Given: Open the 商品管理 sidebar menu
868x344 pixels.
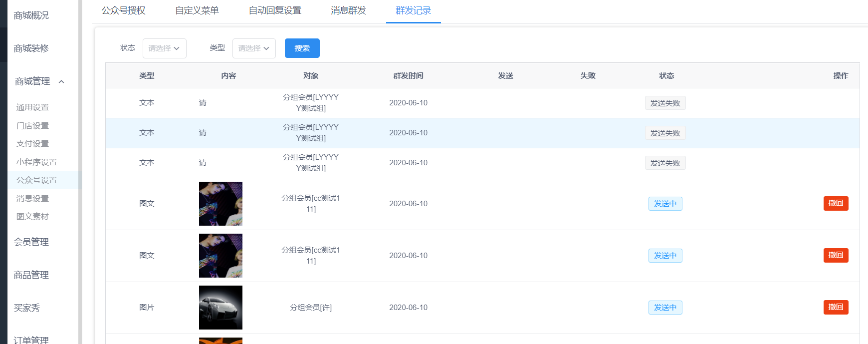Looking at the screenshot, I should point(31,275).
